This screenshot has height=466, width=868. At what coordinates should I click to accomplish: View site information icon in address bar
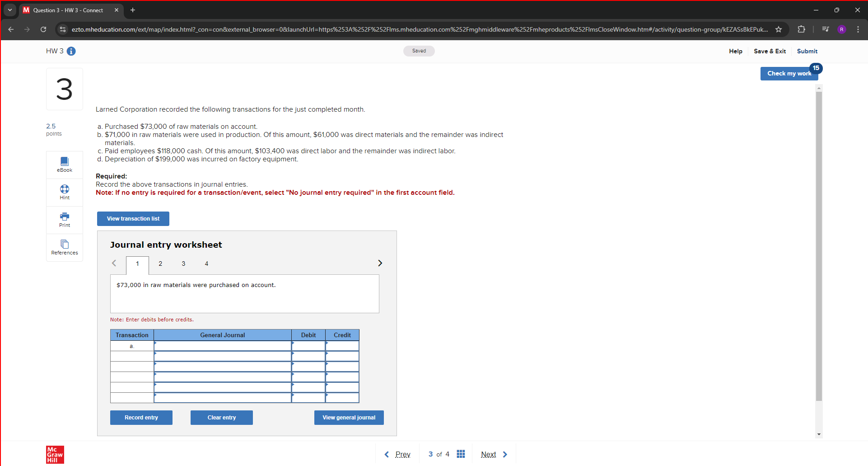[x=63, y=29]
